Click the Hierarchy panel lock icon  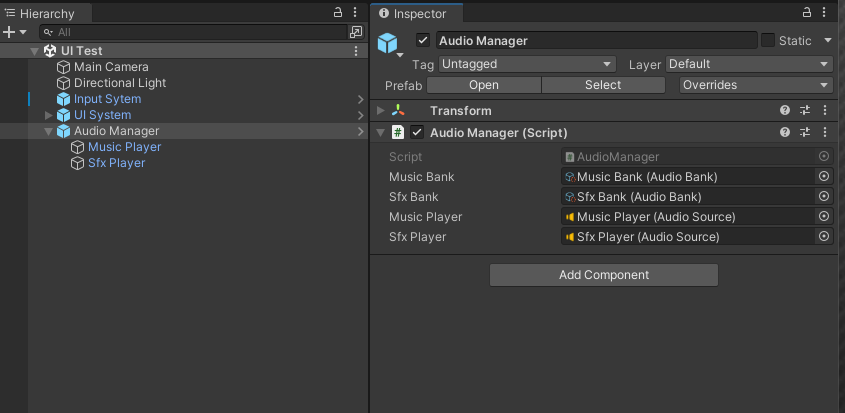pyautogui.click(x=339, y=13)
